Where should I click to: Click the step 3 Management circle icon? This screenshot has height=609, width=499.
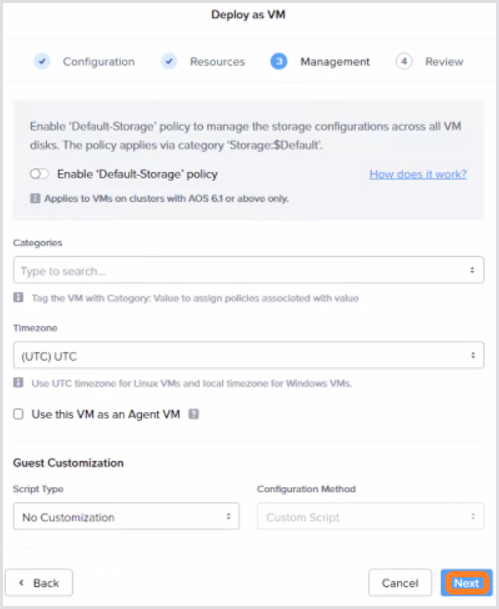tap(279, 61)
